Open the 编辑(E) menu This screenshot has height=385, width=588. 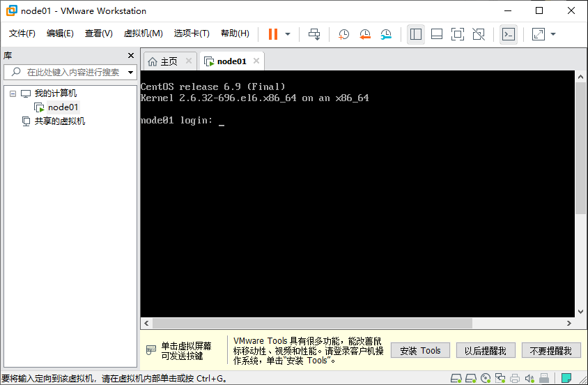click(60, 33)
